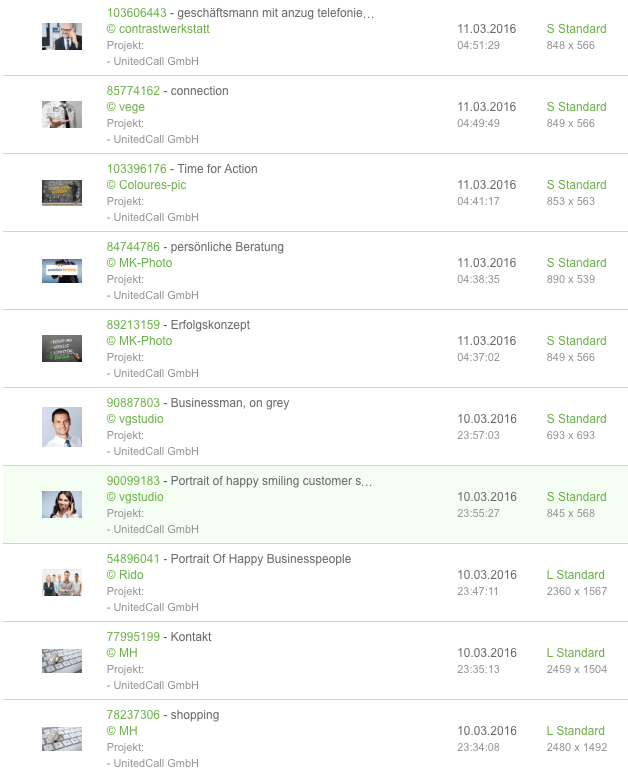The width and height of the screenshot is (628, 778).
Task: Click the connection image thumbnail
Action: tap(62, 115)
